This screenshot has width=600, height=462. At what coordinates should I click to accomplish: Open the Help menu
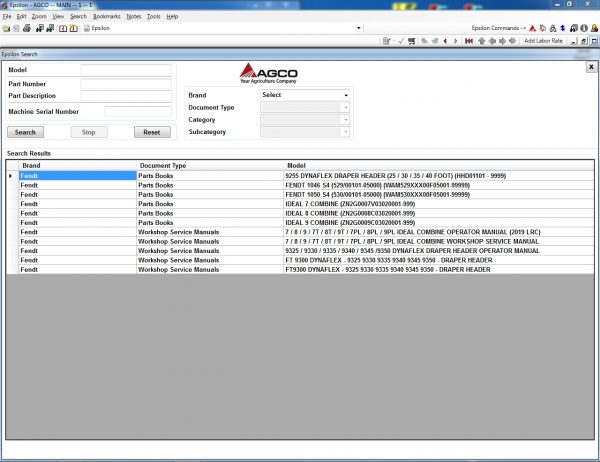172,16
